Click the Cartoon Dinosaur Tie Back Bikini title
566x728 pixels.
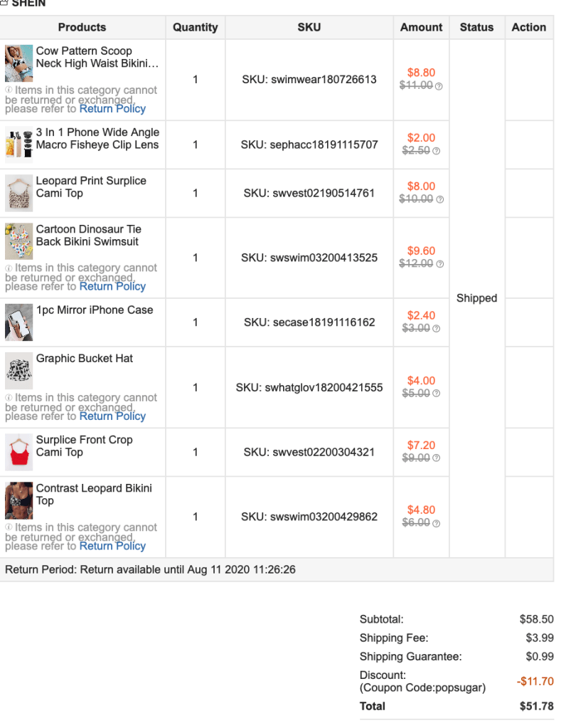click(88, 236)
